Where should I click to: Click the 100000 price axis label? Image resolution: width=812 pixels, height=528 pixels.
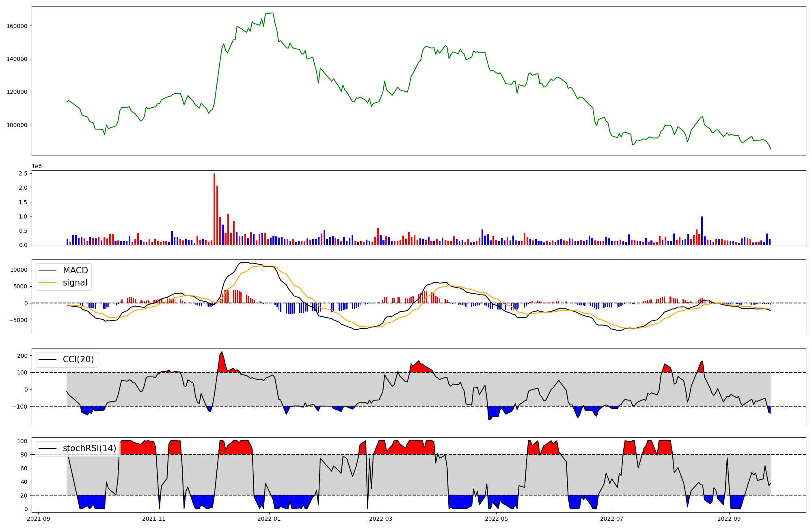point(17,125)
